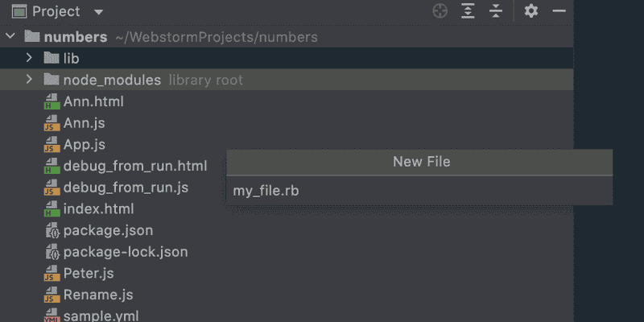Click the folder icon beside lib

coord(52,58)
